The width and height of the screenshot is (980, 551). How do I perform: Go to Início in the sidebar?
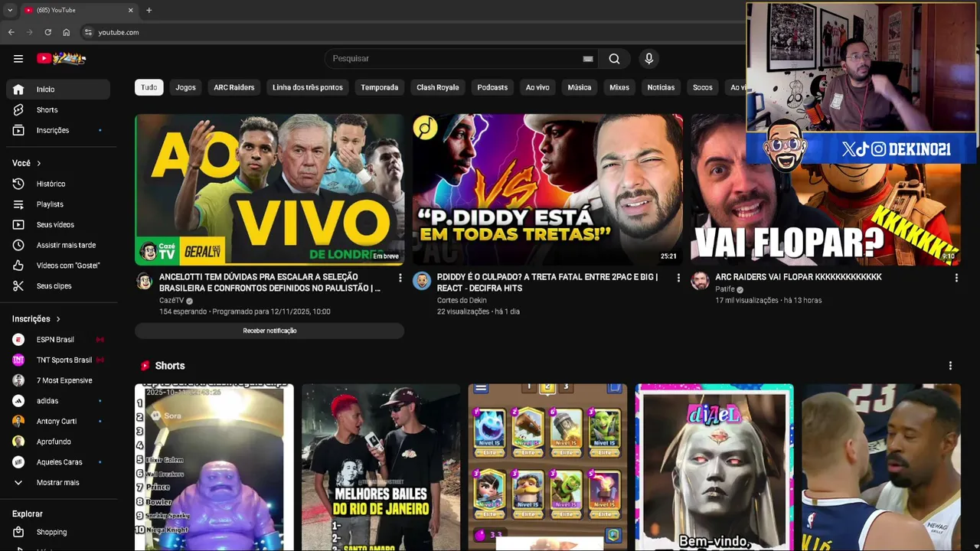click(58, 90)
